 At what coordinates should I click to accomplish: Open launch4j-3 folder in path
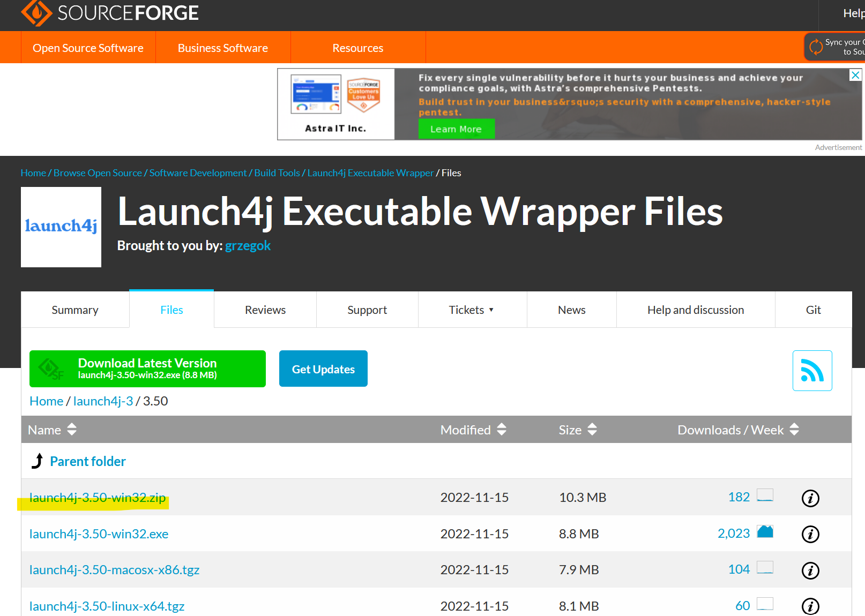103,401
